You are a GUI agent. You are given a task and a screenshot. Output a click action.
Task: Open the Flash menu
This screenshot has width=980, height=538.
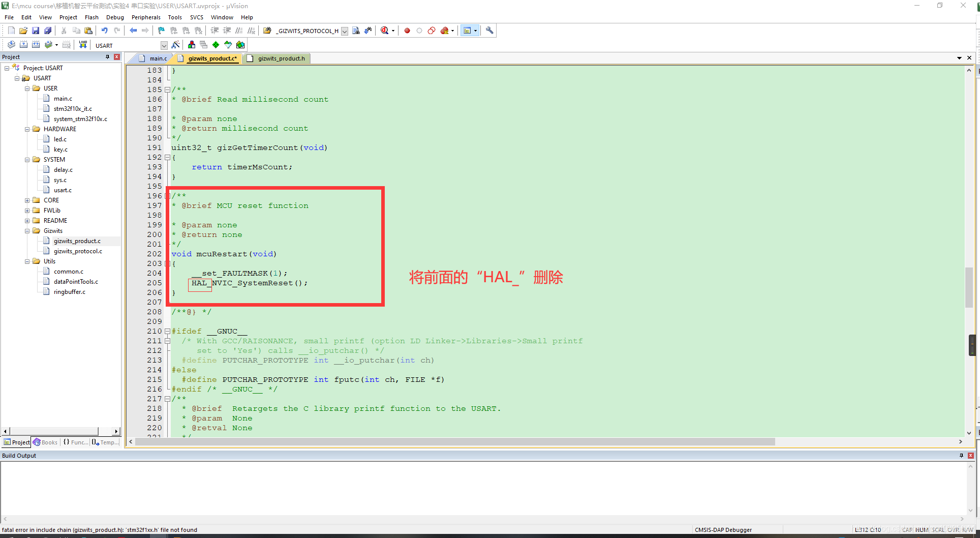click(x=91, y=17)
